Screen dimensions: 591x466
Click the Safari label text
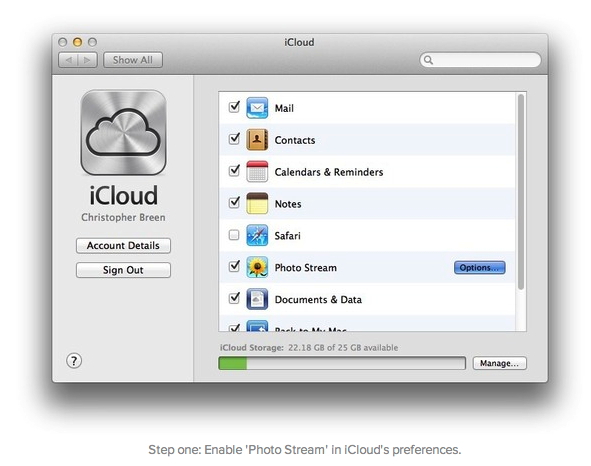point(288,236)
